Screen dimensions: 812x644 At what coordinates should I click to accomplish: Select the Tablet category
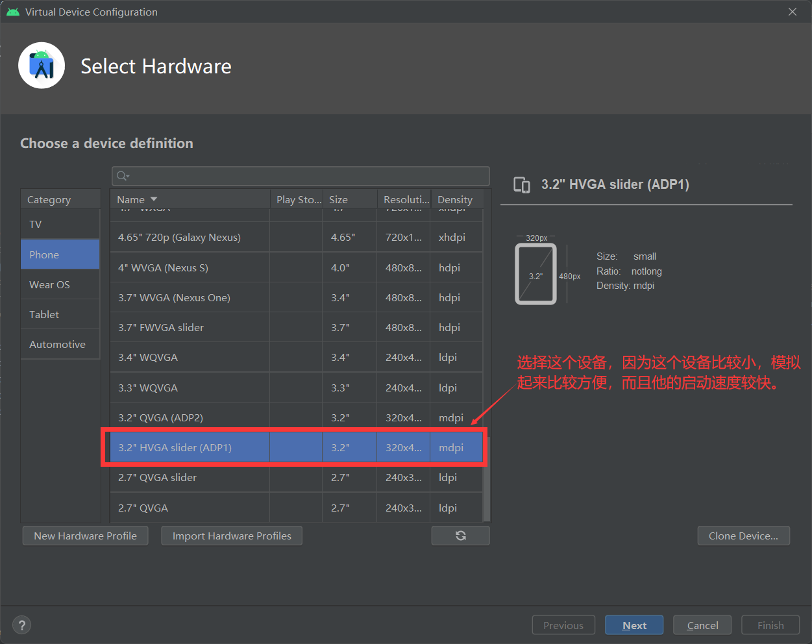click(x=60, y=314)
